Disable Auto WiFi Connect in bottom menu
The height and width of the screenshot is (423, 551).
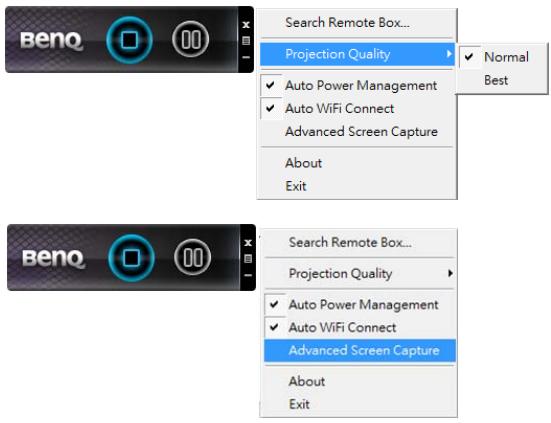(x=359, y=327)
